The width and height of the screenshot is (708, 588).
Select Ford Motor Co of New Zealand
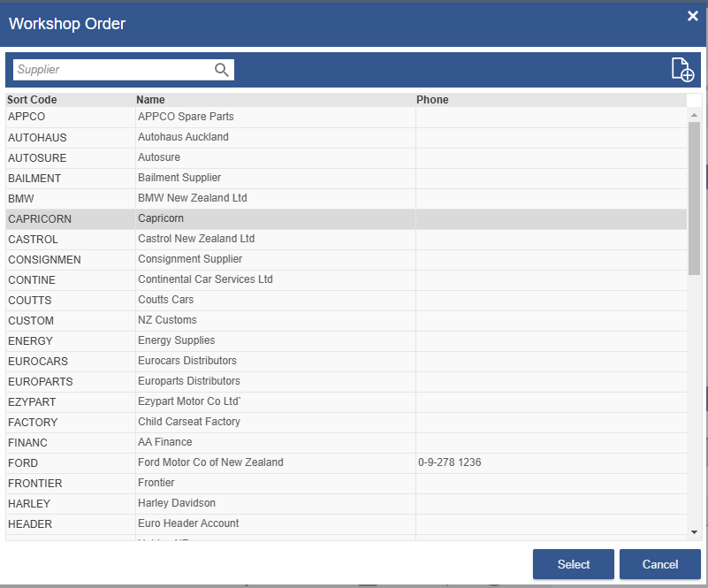(x=276, y=462)
